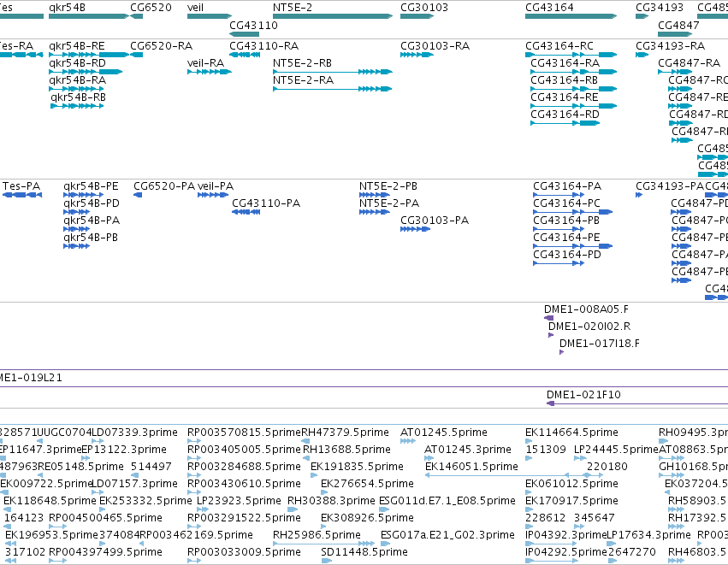This screenshot has height=565, width=728.
Task: Click the veil gene feature
Action: [210, 16]
